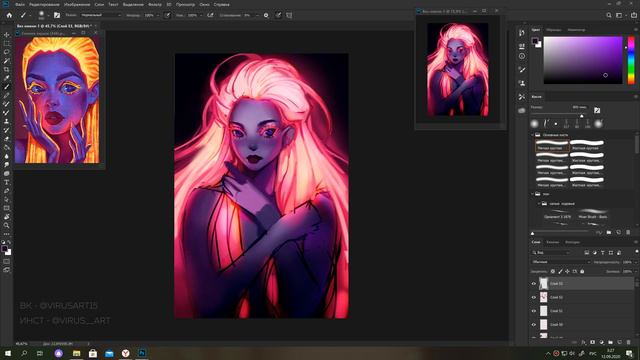Select the Crop tool
Screen dimensions: 640x360
click(x=7, y=69)
